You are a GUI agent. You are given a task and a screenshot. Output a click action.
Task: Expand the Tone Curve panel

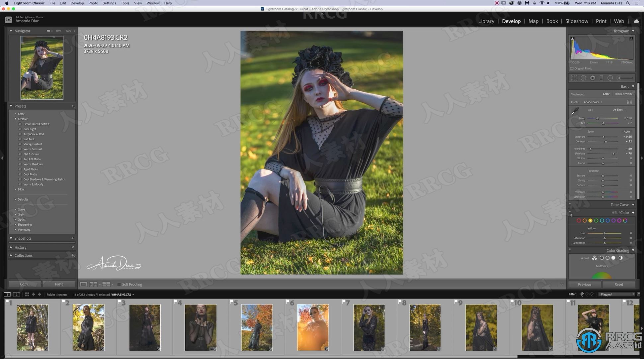tap(633, 205)
